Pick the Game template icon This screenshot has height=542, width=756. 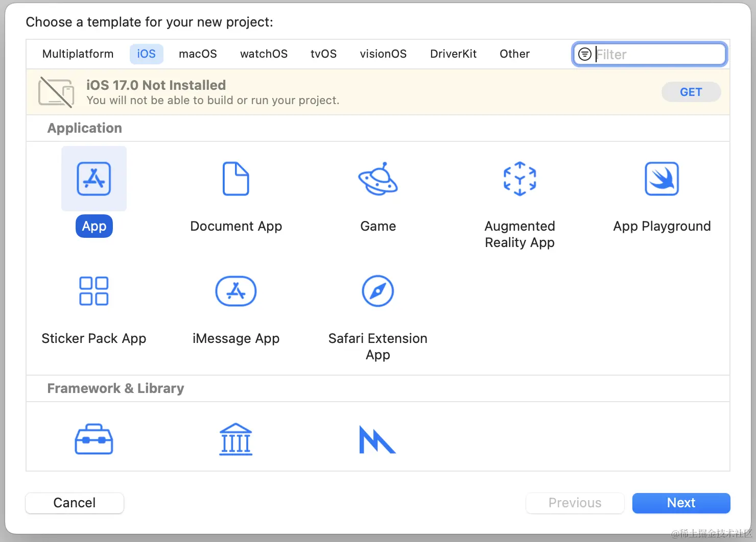(378, 179)
